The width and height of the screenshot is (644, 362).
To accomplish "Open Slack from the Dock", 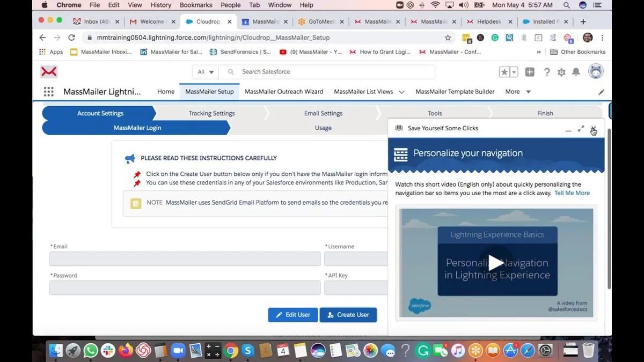I will point(108,351).
